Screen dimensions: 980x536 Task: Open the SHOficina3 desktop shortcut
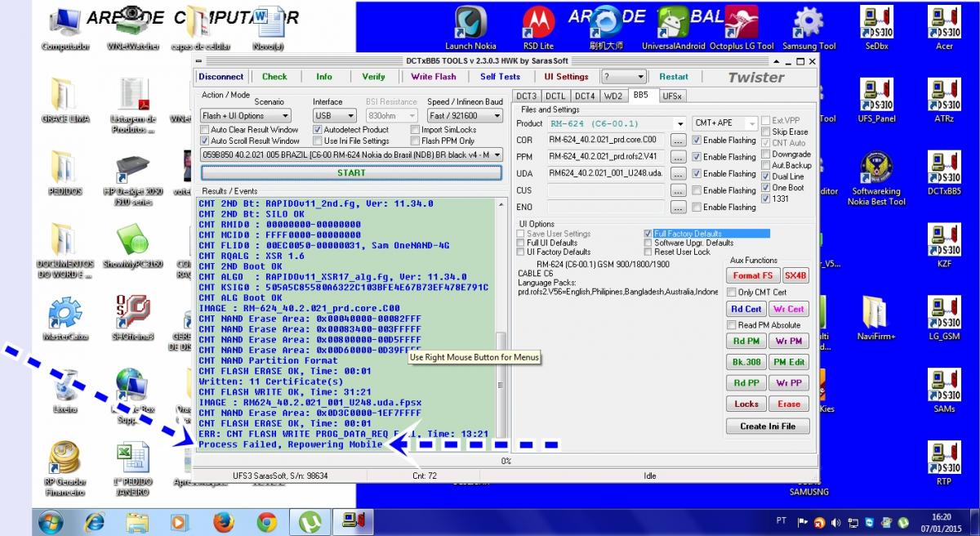[131, 318]
